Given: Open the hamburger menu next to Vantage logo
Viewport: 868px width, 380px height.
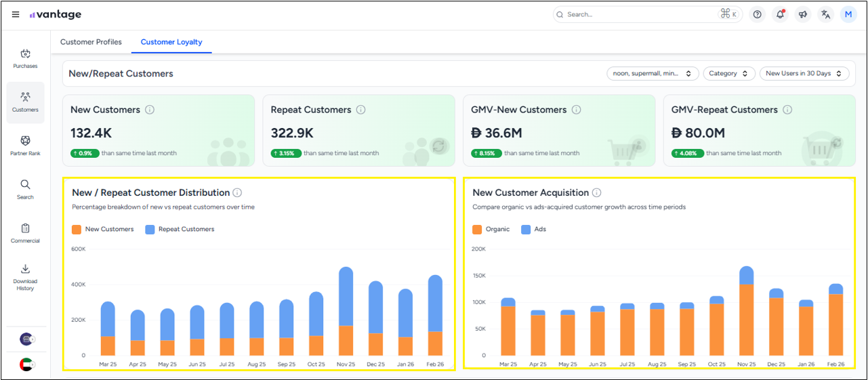Looking at the screenshot, I should [16, 15].
